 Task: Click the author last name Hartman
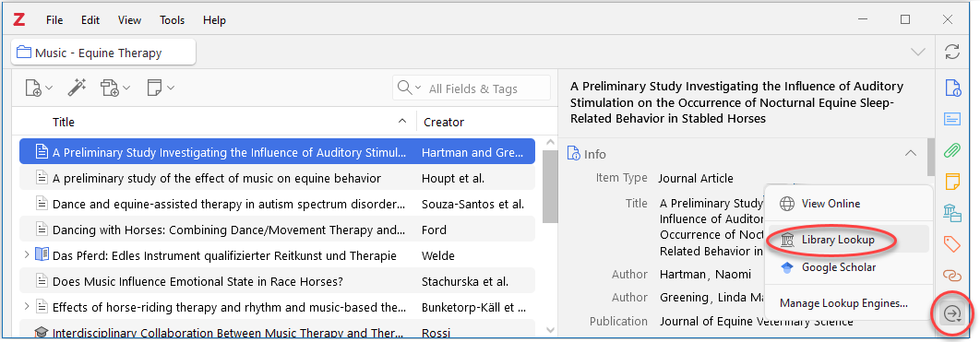683,275
